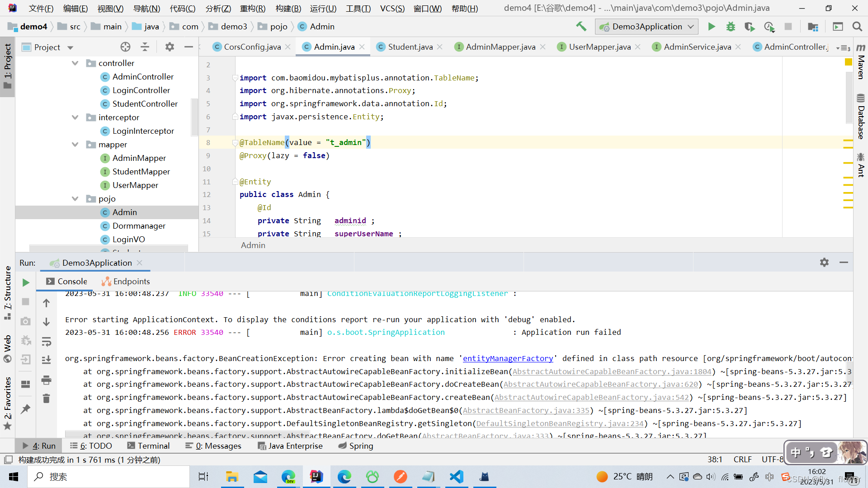Open the Demo3Application run configuration dropdown
The width and height of the screenshot is (868, 488).
coord(646,26)
